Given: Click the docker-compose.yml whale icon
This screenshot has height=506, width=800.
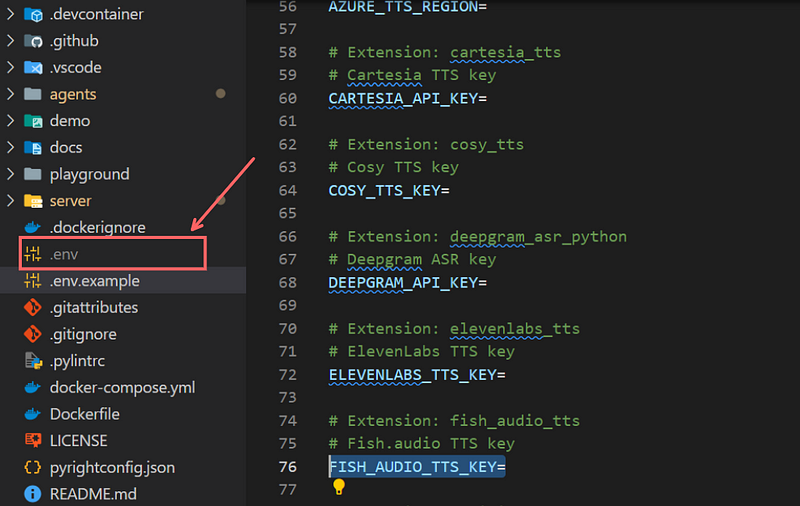Looking at the screenshot, I should 33,387.
